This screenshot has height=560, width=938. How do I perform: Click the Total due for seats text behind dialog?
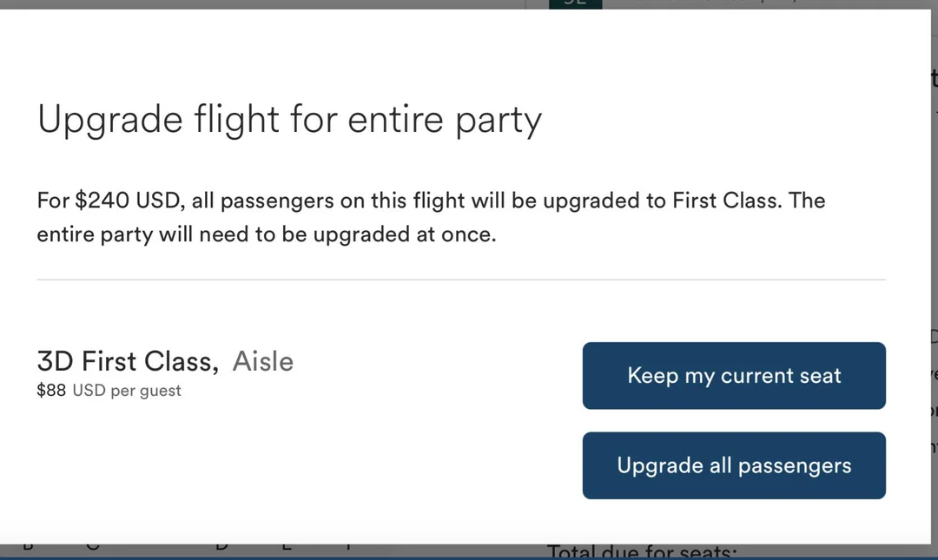point(641,551)
